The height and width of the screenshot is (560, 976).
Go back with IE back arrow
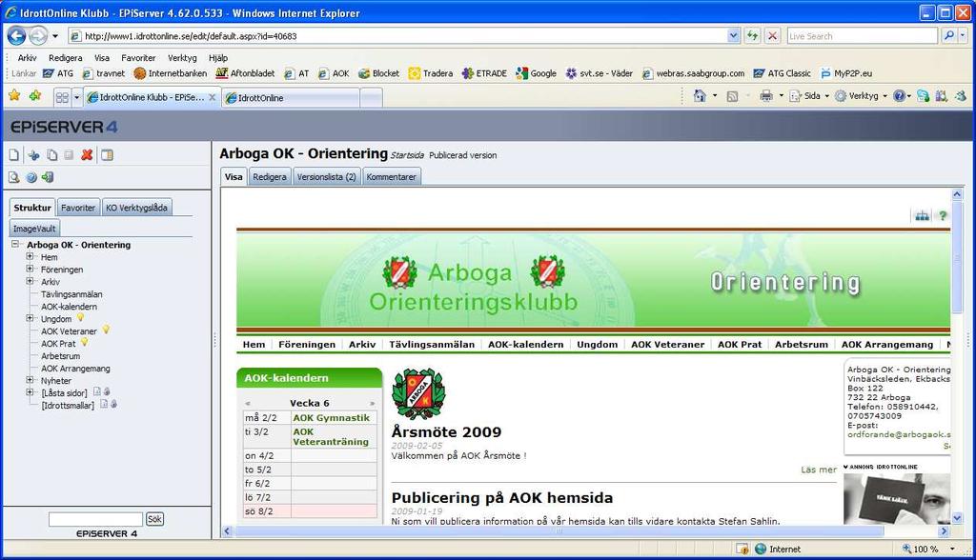tap(17, 36)
